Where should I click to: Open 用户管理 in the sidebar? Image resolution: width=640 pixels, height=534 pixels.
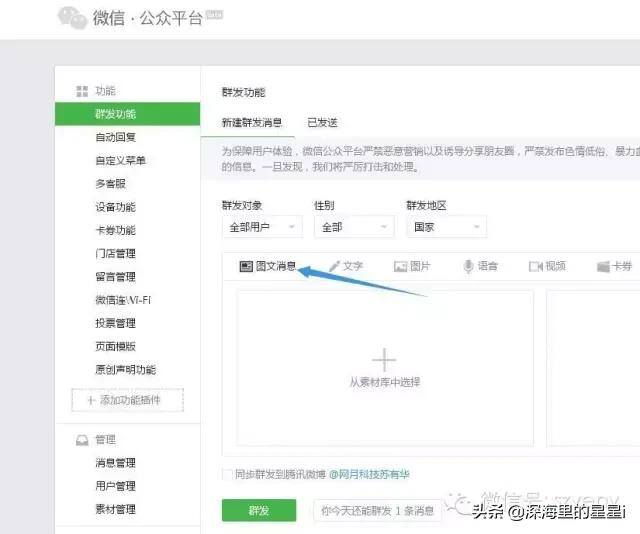pyautogui.click(x=116, y=486)
